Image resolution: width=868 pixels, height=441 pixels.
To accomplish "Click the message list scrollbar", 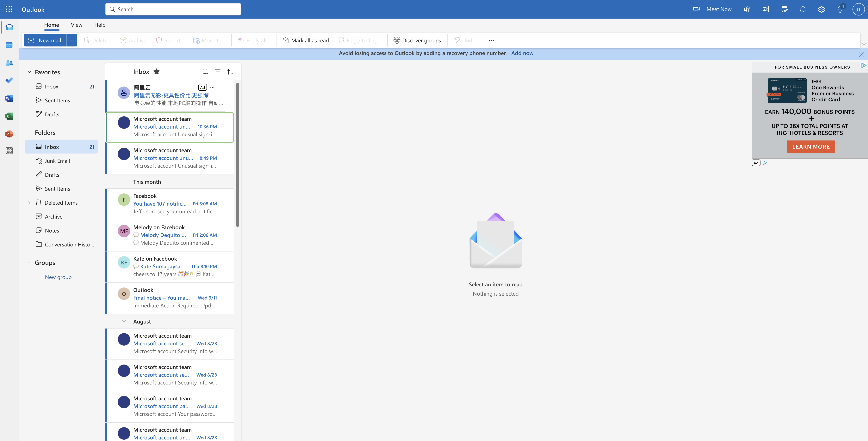I will pyautogui.click(x=238, y=155).
